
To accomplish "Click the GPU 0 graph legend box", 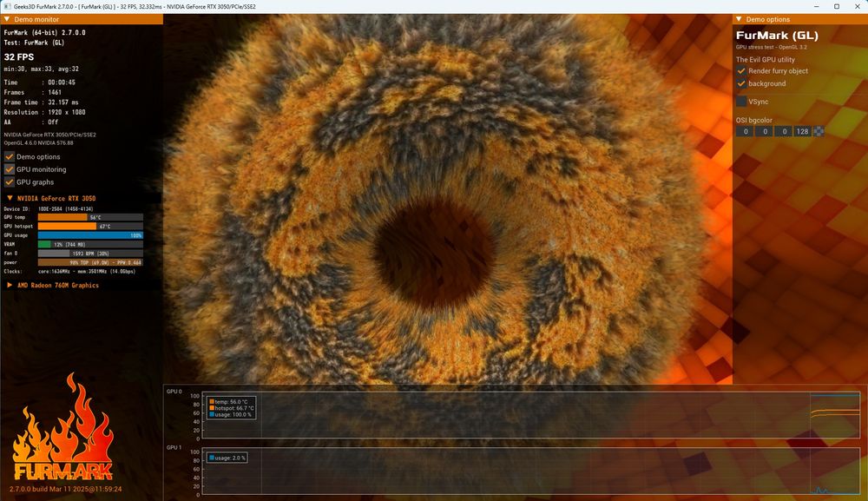I will (231, 408).
